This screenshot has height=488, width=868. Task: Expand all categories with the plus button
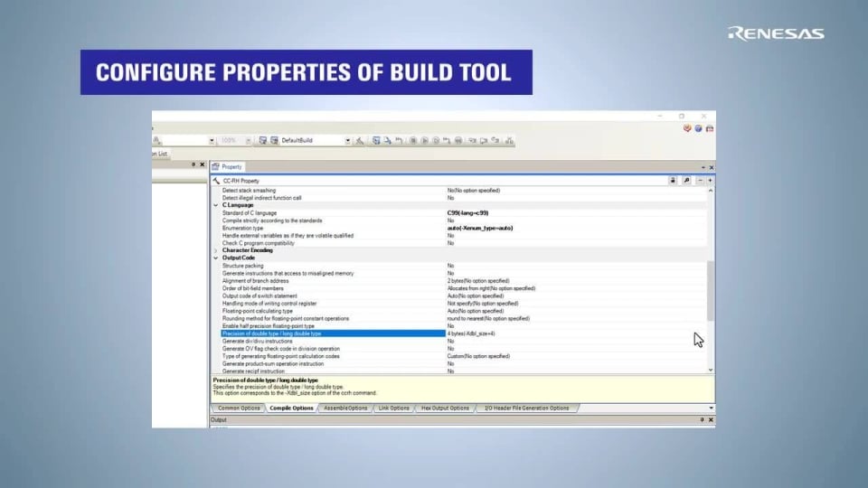710,181
